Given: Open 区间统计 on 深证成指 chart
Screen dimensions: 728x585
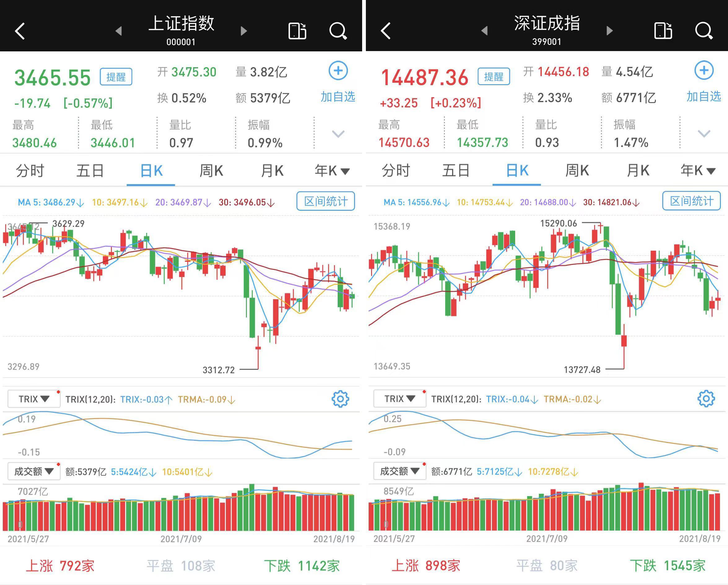Looking at the screenshot, I should pos(691,201).
